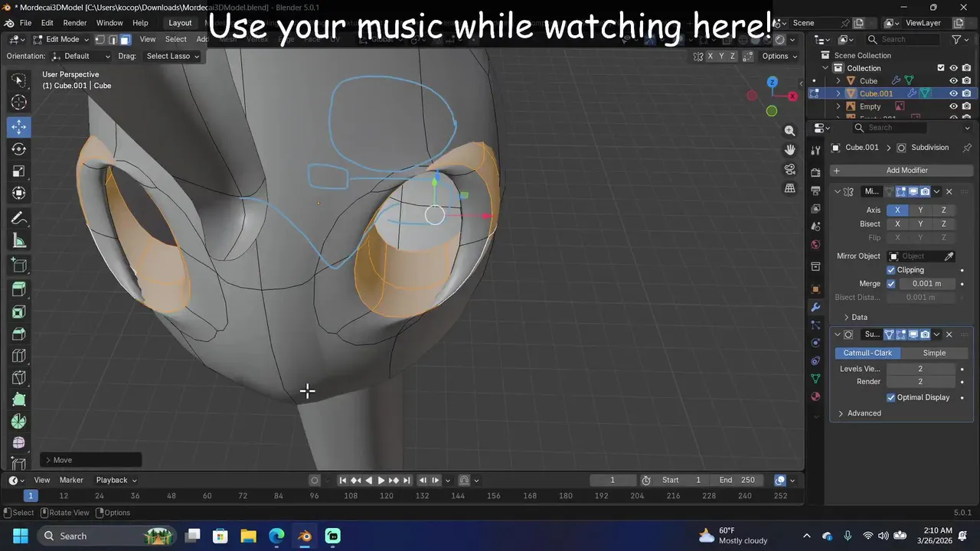
Task: Switch perspective/orthographic grid icon
Action: (x=790, y=188)
